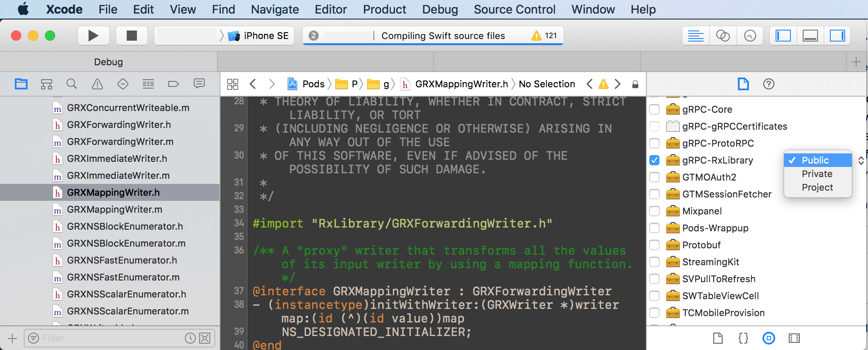Screen dimensions: 868x350
Task: Go back in editor history
Action: 253,84
